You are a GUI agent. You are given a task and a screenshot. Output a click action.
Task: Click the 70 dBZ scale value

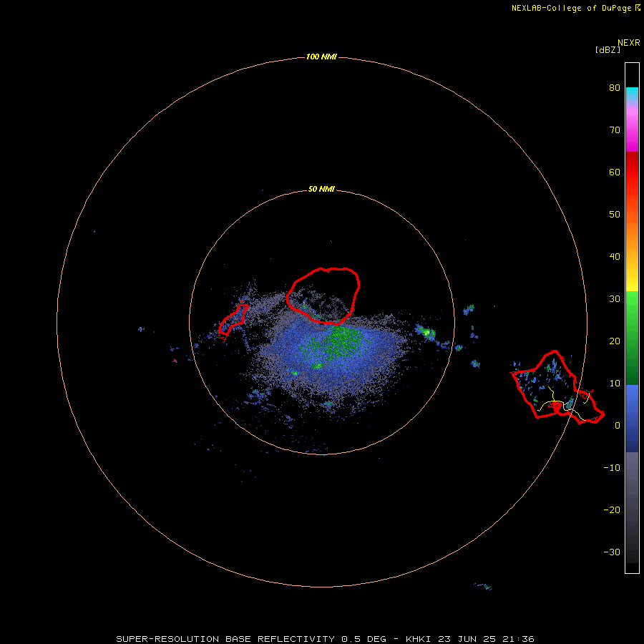point(615,130)
